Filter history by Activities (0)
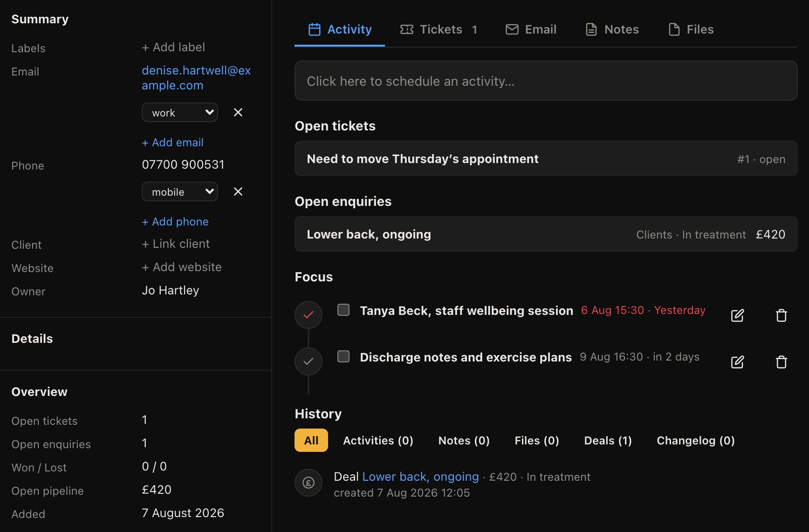 (x=378, y=440)
